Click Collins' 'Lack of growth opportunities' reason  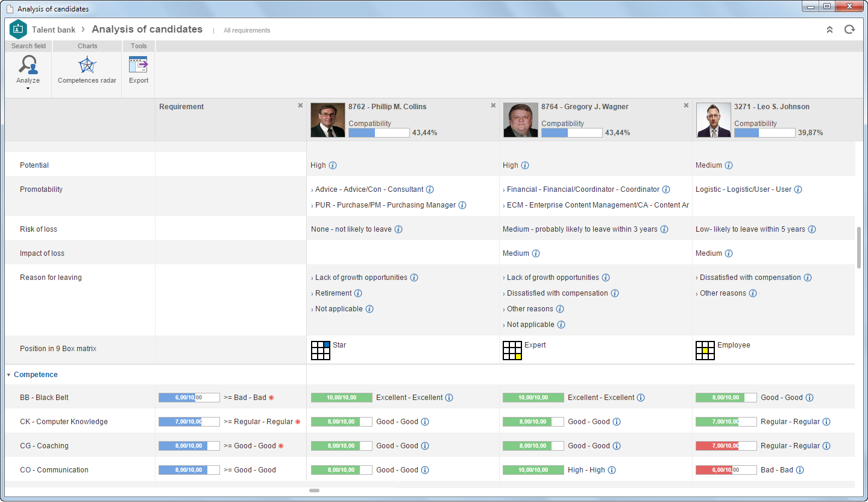361,278
